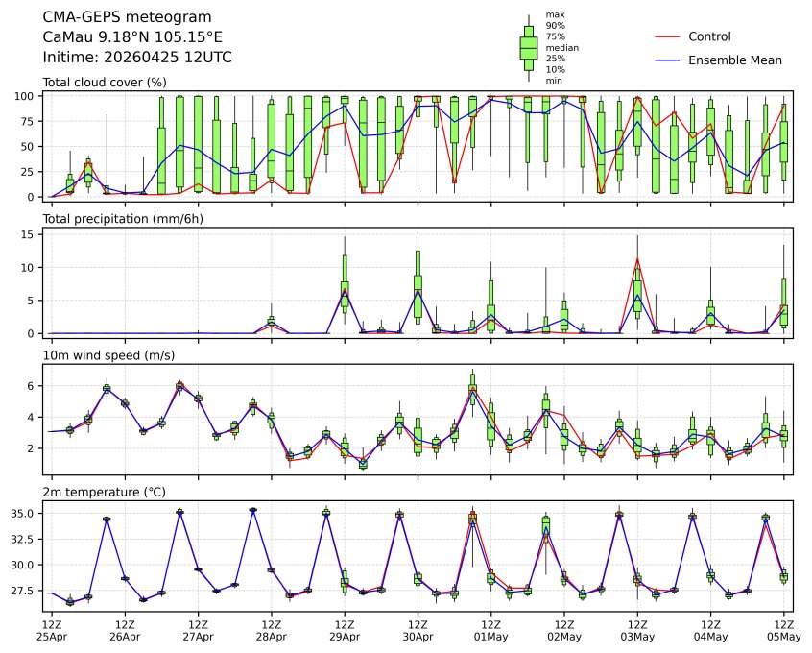Screen dimensions: 812x653
Task: Click the red Control precipitation peak near 03May
Action: tap(637, 258)
